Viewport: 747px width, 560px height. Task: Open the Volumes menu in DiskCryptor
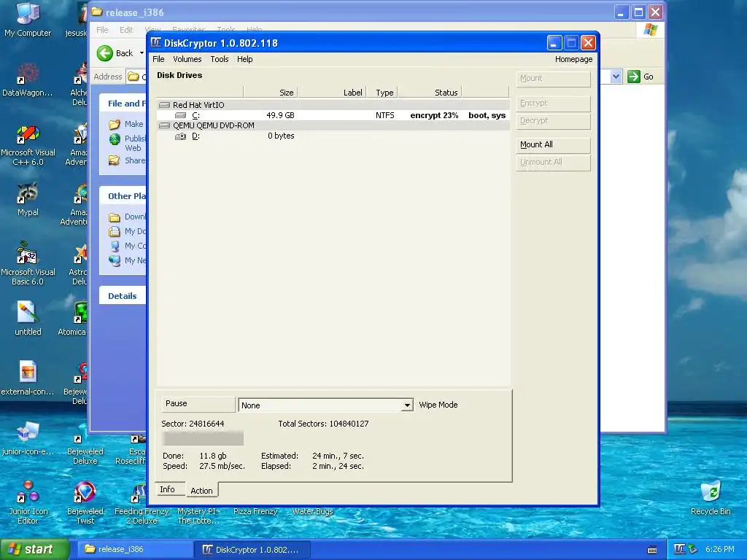tap(187, 59)
